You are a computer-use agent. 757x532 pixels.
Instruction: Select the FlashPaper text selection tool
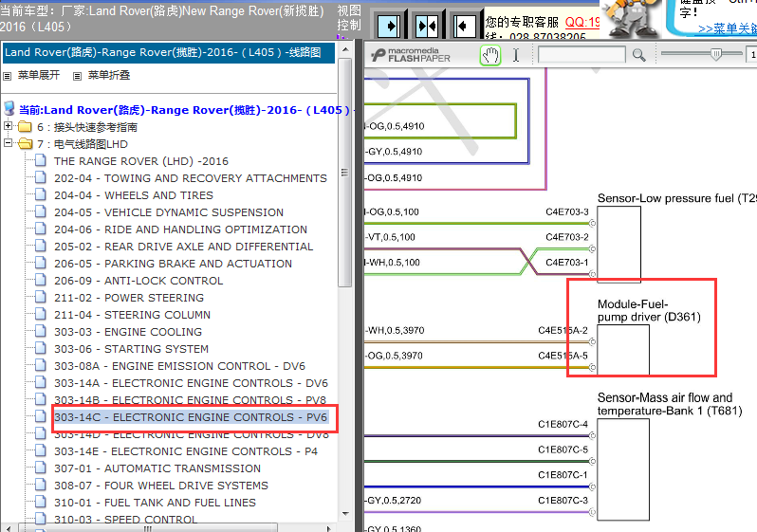click(516, 56)
